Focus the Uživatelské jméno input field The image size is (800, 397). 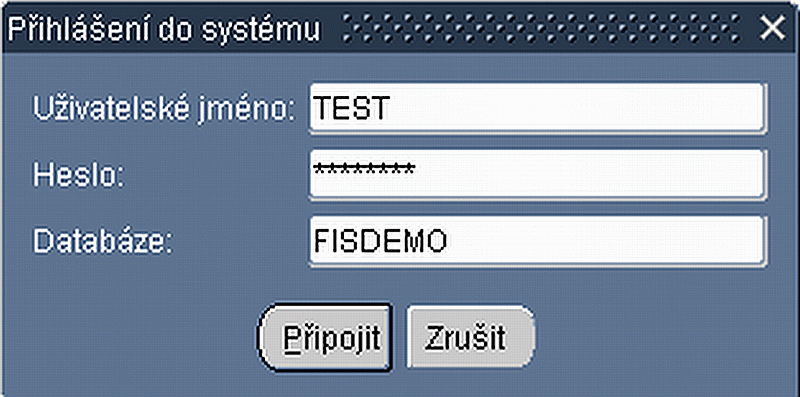(x=536, y=109)
